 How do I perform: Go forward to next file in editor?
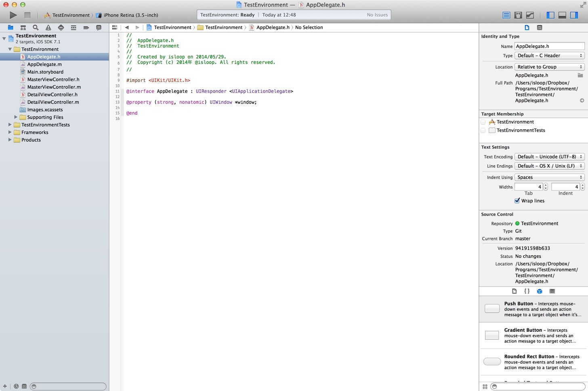tap(137, 27)
